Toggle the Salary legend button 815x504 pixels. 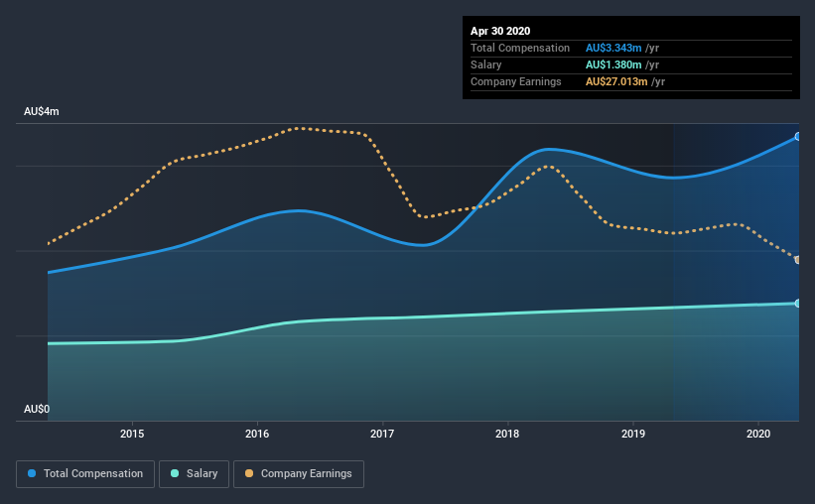tap(194, 474)
